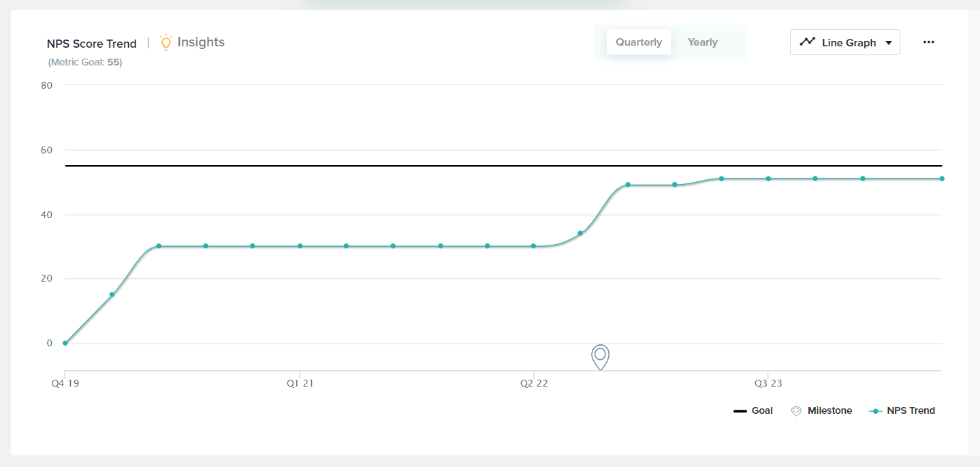This screenshot has height=467, width=980.
Task: Click the Q4 19 data point at zero
Action: click(x=65, y=343)
